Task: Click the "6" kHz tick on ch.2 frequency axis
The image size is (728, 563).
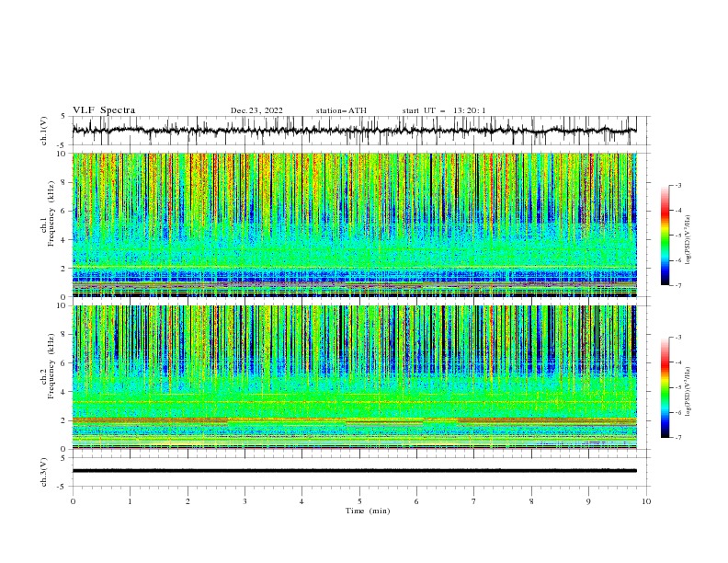Action: click(x=64, y=363)
